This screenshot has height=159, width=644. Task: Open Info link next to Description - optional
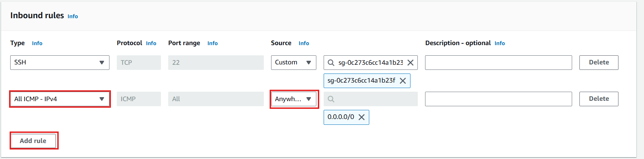click(500, 43)
